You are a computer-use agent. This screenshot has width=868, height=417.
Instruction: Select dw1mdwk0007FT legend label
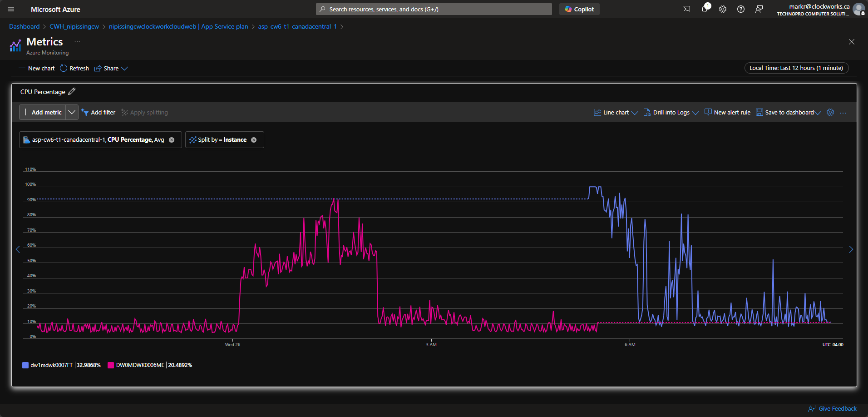pyautogui.click(x=51, y=365)
